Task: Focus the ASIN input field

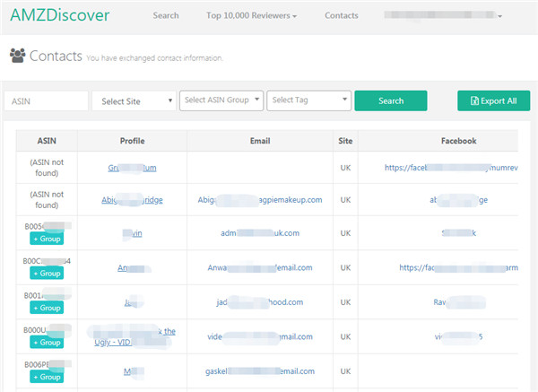Action: coord(46,101)
